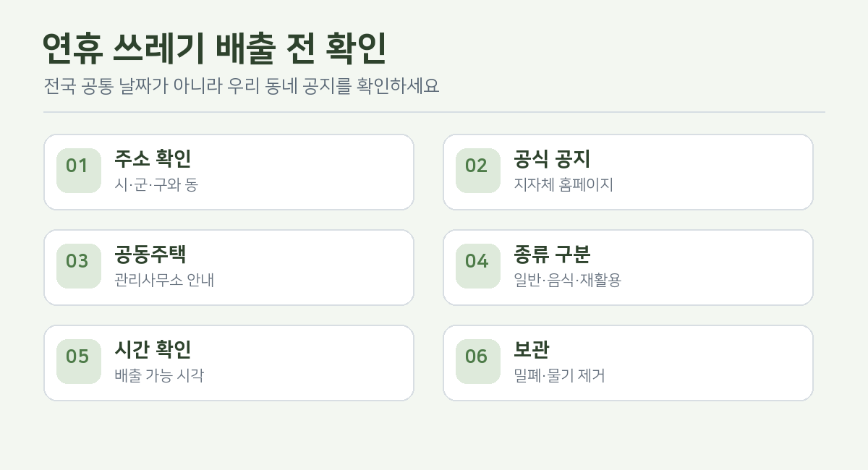Click the 배출 가능 시각 subtitle text

click(159, 375)
